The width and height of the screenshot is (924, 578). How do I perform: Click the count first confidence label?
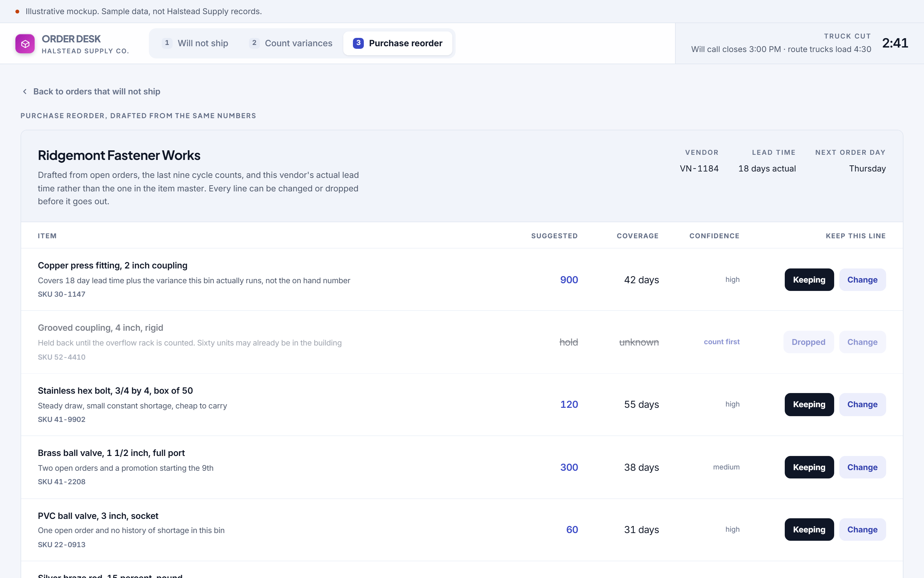[x=722, y=342]
